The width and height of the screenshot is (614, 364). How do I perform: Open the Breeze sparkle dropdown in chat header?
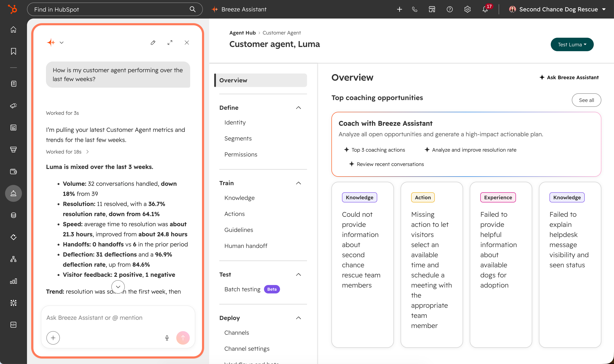click(55, 43)
